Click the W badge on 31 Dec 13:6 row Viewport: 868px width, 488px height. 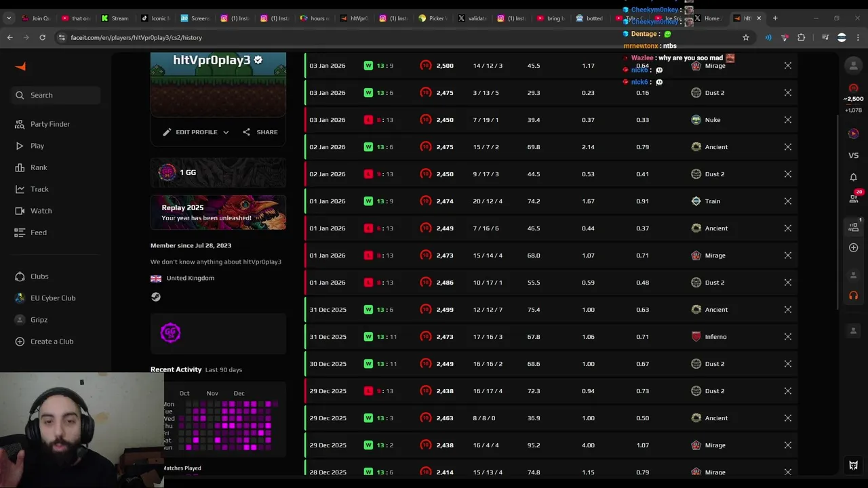pos(368,310)
